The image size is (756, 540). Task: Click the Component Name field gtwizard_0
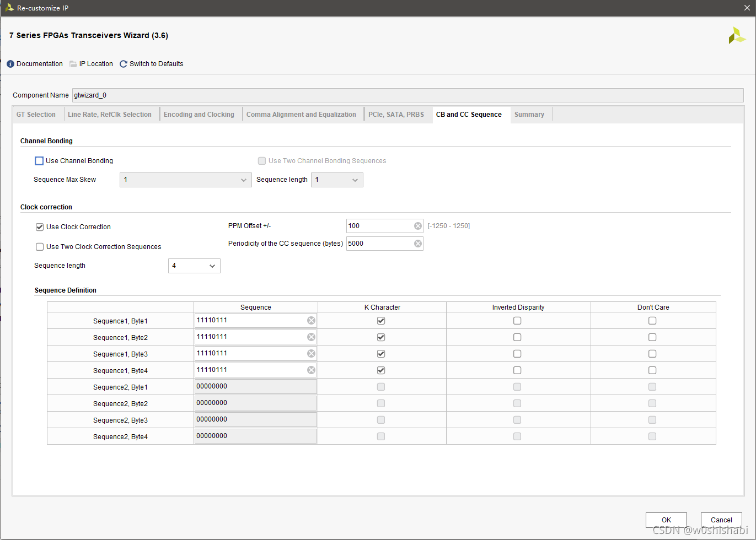tap(408, 95)
